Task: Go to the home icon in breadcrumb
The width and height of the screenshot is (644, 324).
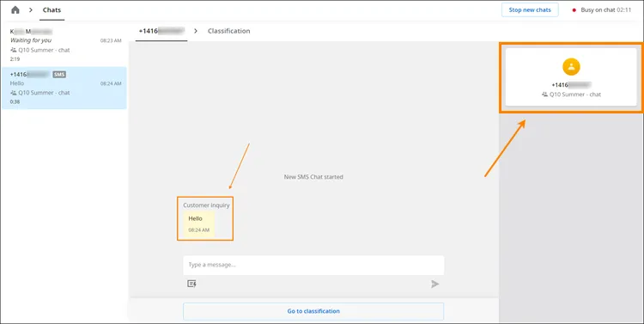Action: pos(15,9)
